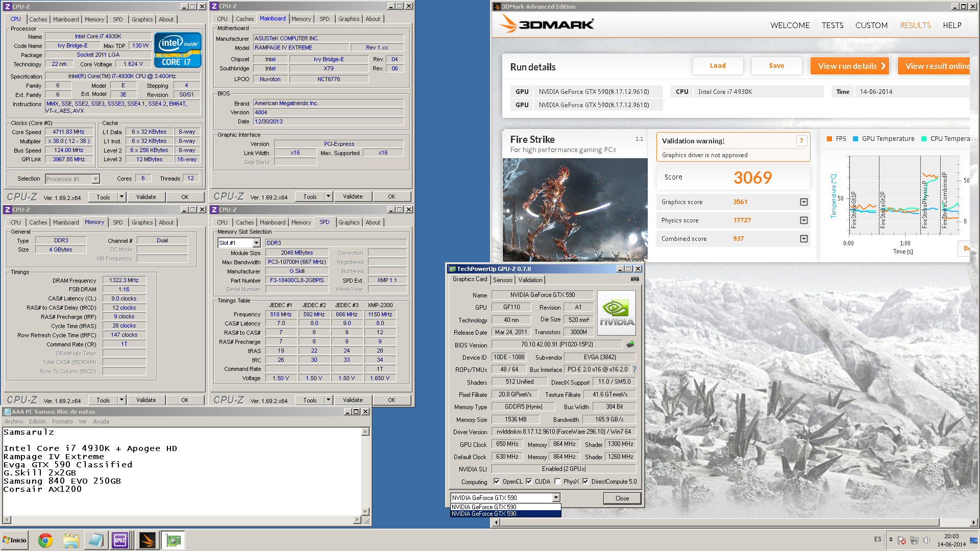The height and width of the screenshot is (551, 980).
Task: Open Google Chrome from the taskbar
Action: 45,540
